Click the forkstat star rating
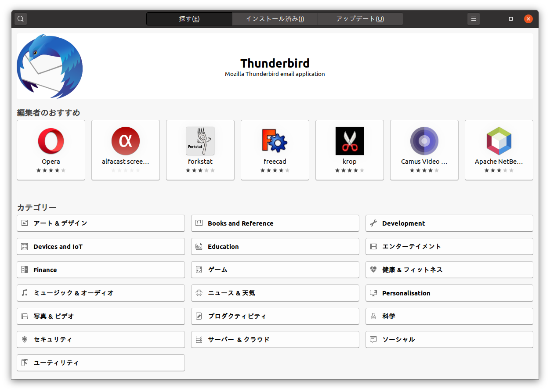The height and width of the screenshot is (392, 550). tap(200, 170)
